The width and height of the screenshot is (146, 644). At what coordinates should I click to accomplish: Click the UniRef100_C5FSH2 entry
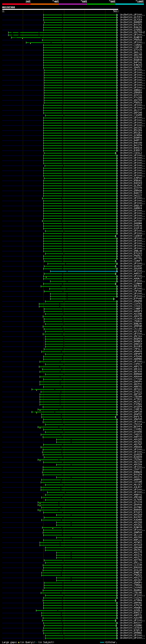(131, 291)
